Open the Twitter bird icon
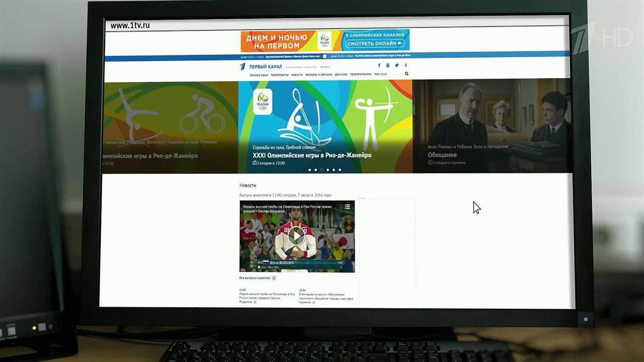The image size is (644, 362). coord(397,65)
